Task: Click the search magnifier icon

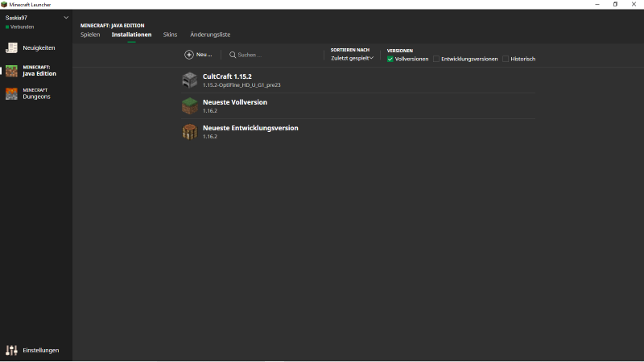Action: point(233,55)
